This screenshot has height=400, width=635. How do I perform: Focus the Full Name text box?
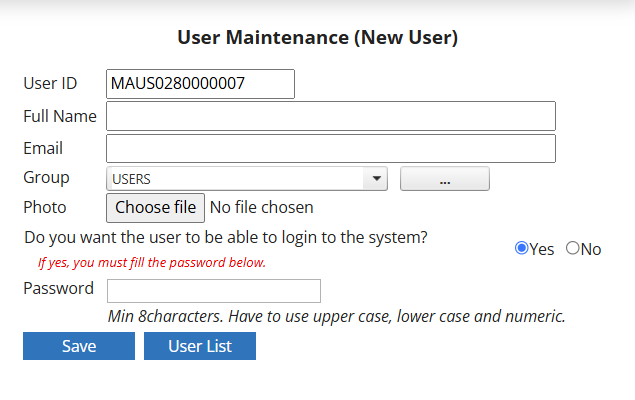click(330, 116)
